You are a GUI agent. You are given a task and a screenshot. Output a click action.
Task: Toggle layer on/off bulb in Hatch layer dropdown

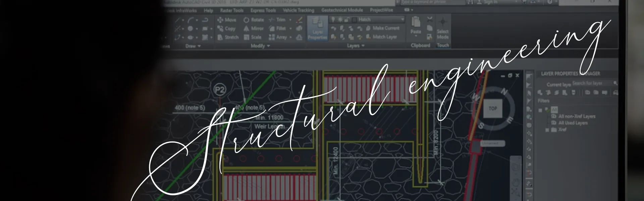[333, 20]
